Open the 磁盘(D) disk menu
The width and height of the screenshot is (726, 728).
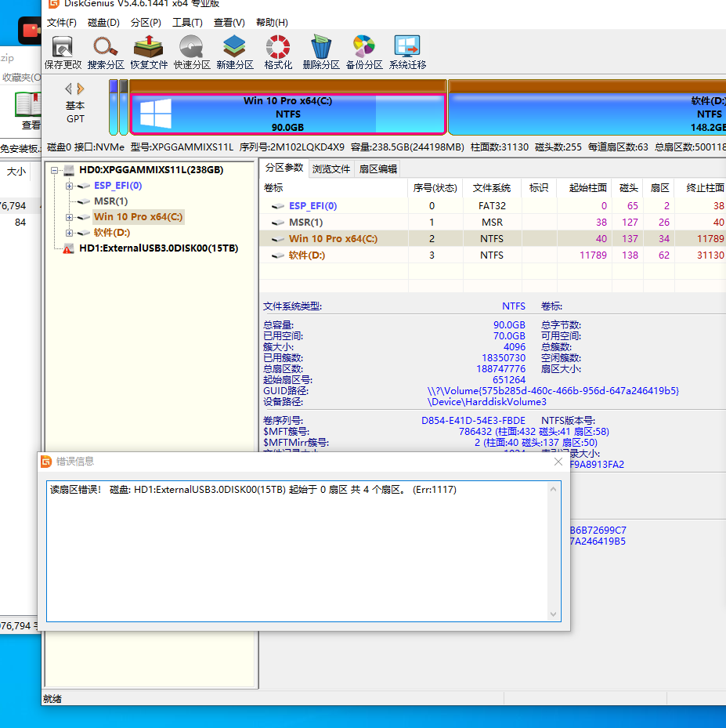click(103, 23)
